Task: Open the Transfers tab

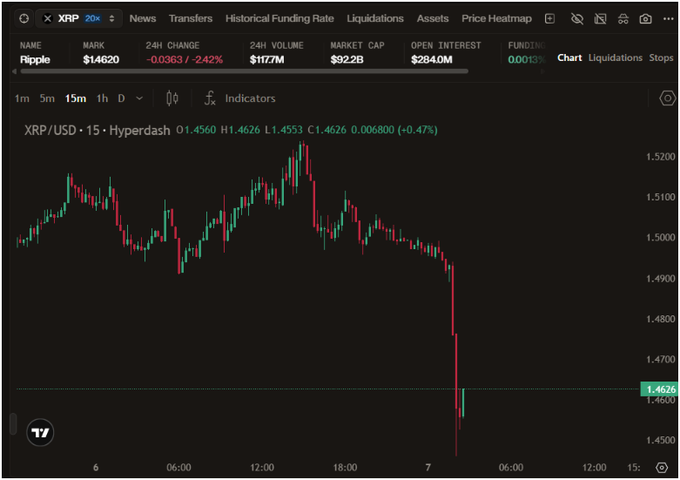Action: click(x=191, y=19)
